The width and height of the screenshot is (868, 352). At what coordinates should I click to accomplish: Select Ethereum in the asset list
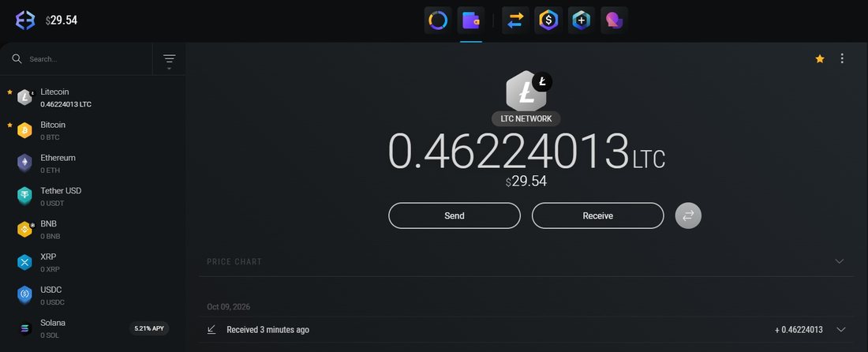[x=93, y=163]
